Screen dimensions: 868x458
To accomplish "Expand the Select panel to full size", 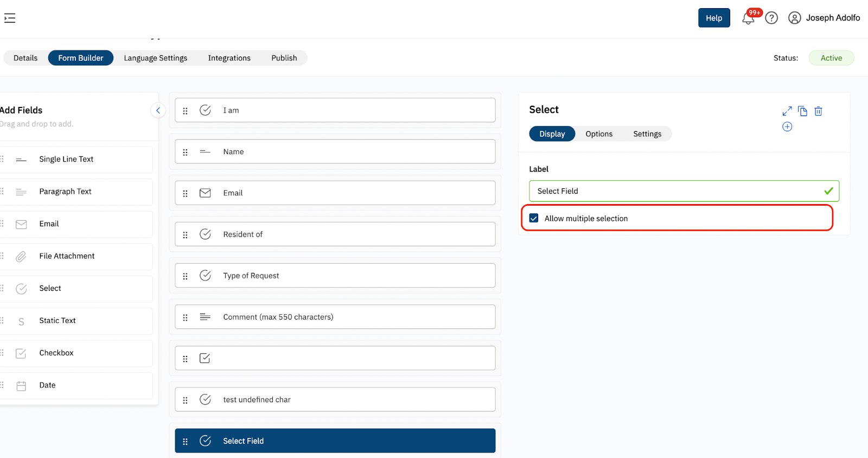I will click(x=787, y=111).
